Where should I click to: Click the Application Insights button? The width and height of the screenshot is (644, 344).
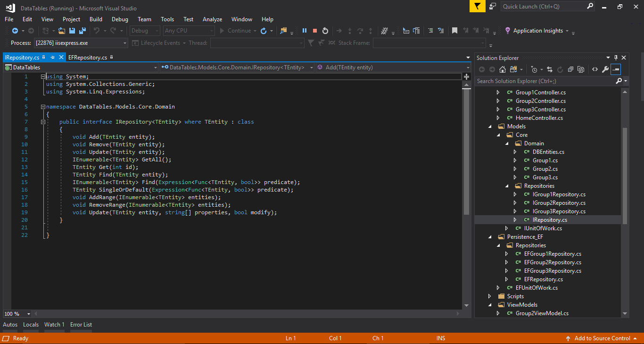point(537,30)
